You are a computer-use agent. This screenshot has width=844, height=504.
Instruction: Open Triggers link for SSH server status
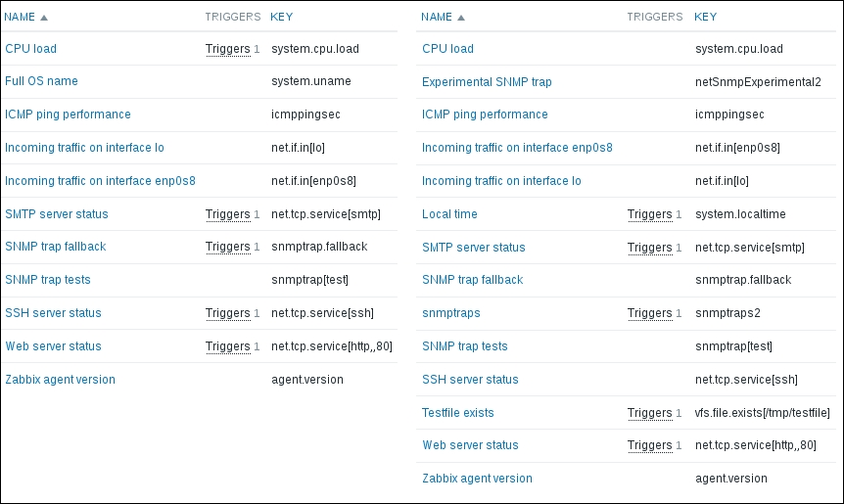(x=228, y=313)
